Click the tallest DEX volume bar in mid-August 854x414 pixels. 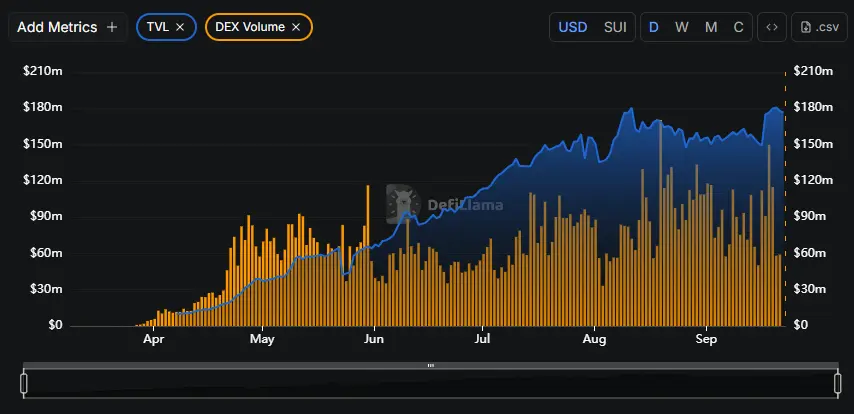point(661,223)
